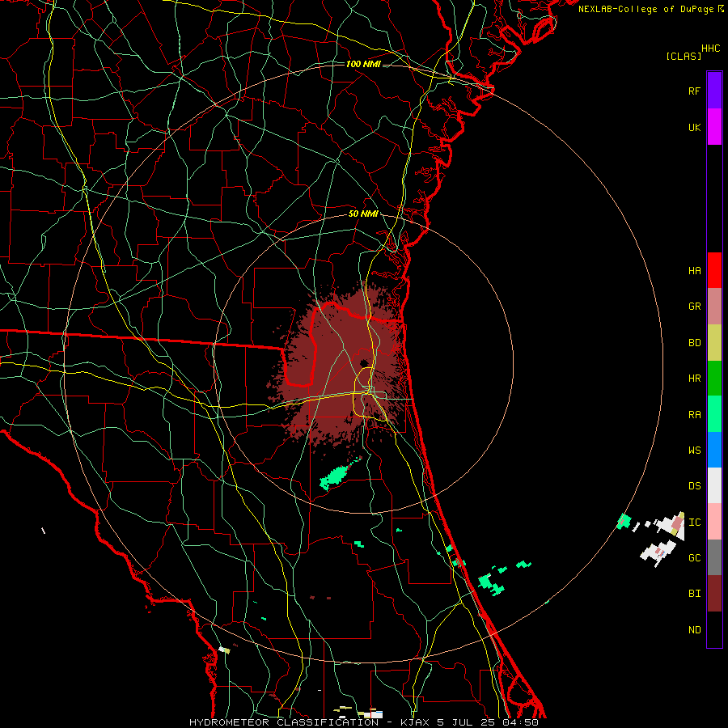Click the UK magenta legend swatch
This screenshot has width=728, height=728.
[x=714, y=127]
